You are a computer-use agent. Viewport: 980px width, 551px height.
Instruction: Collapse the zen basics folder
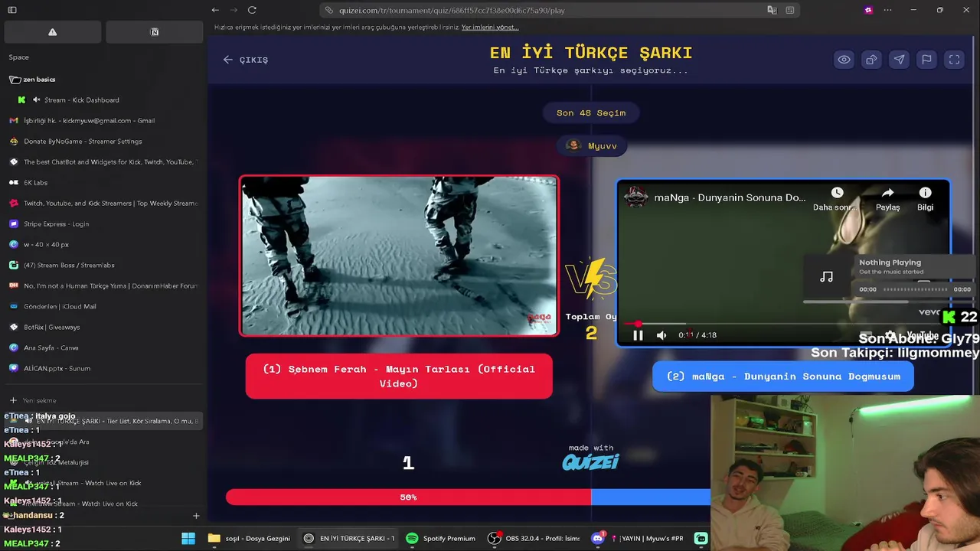pos(32,80)
